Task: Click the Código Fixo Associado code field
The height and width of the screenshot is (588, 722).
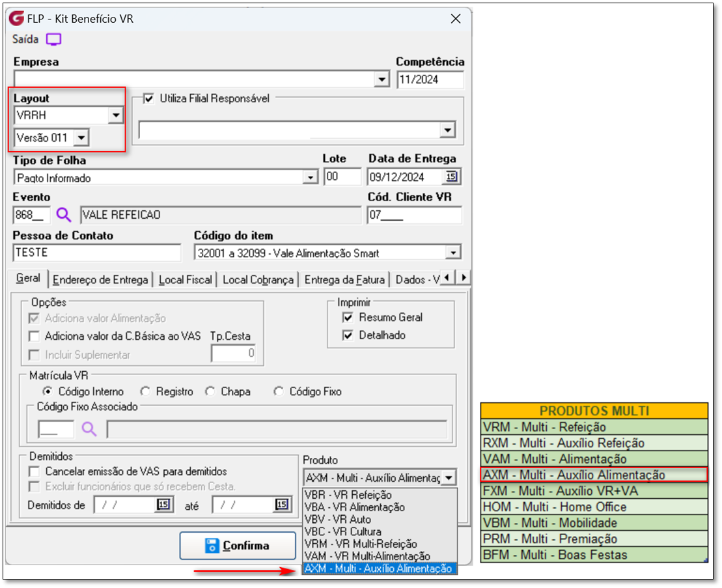Action: tap(56, 429)
